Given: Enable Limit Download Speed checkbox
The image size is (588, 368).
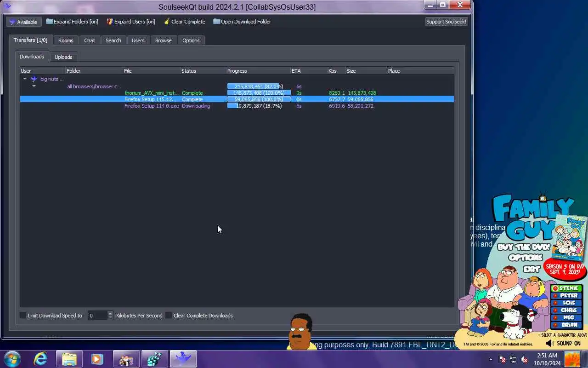Looking at the screenshot, I should tap(23, 315).
